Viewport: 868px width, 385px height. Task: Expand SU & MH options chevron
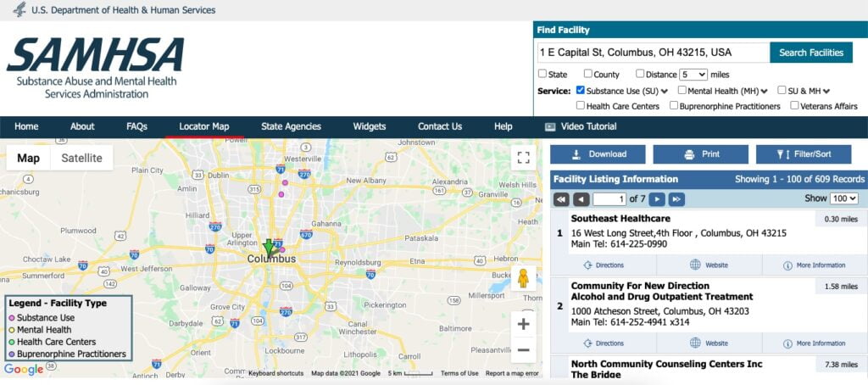pos(826,91)
